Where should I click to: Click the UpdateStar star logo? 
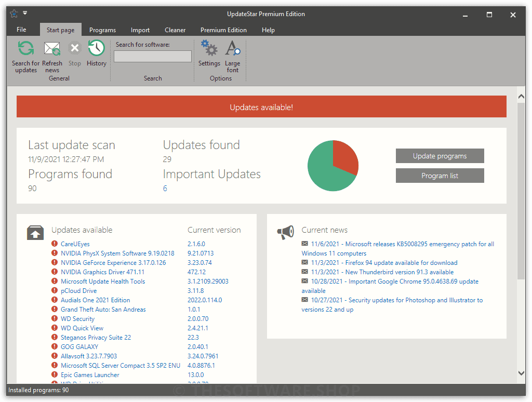pos(14,14)
